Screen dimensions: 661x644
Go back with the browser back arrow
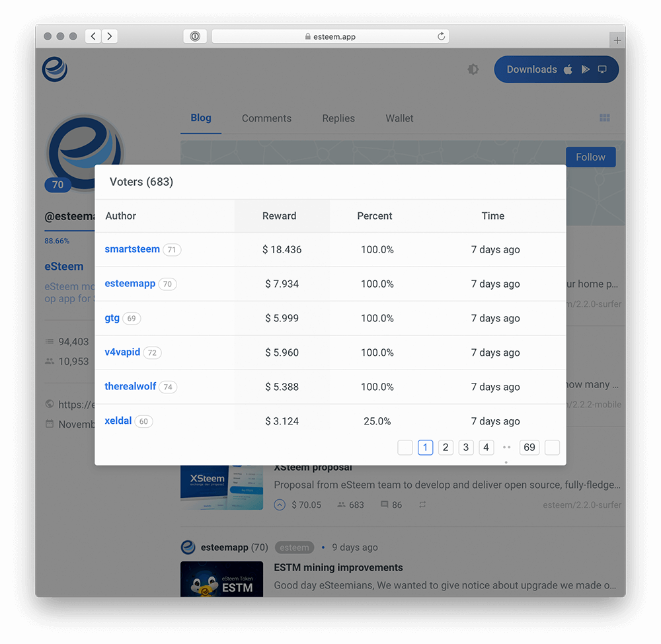93,36
